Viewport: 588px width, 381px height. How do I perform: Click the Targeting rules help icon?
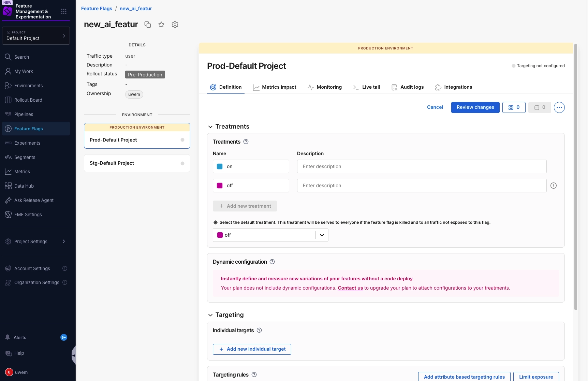[x=254, y=375]
